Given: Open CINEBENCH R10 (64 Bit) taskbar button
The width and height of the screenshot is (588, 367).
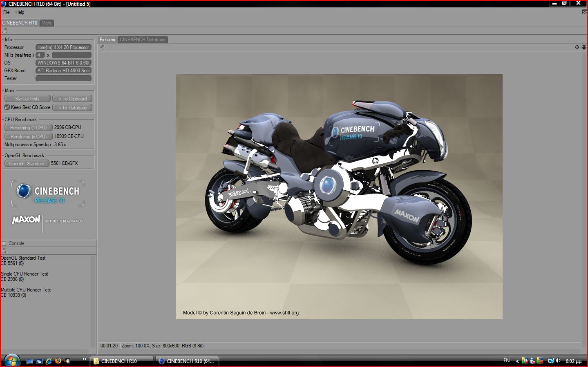Looking at the screenshot, I should [187, 361].
